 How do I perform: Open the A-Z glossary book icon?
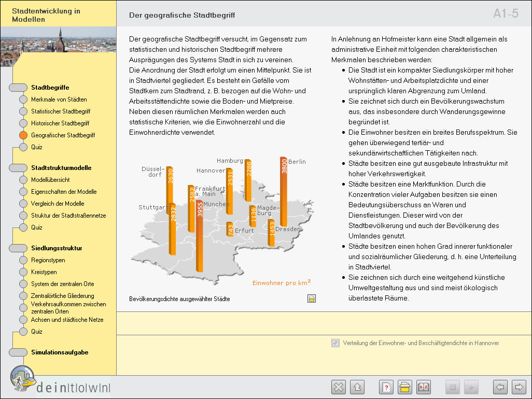[424, 387]
